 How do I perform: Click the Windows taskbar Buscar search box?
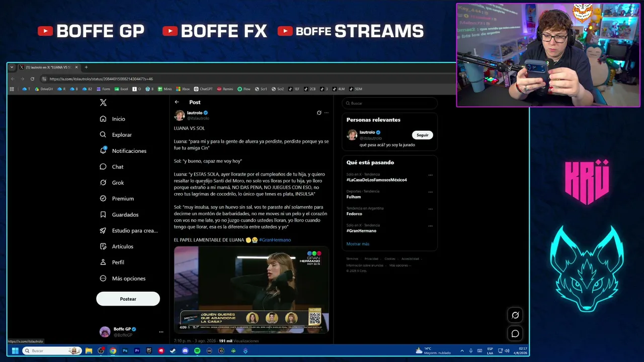pos(52,351)
